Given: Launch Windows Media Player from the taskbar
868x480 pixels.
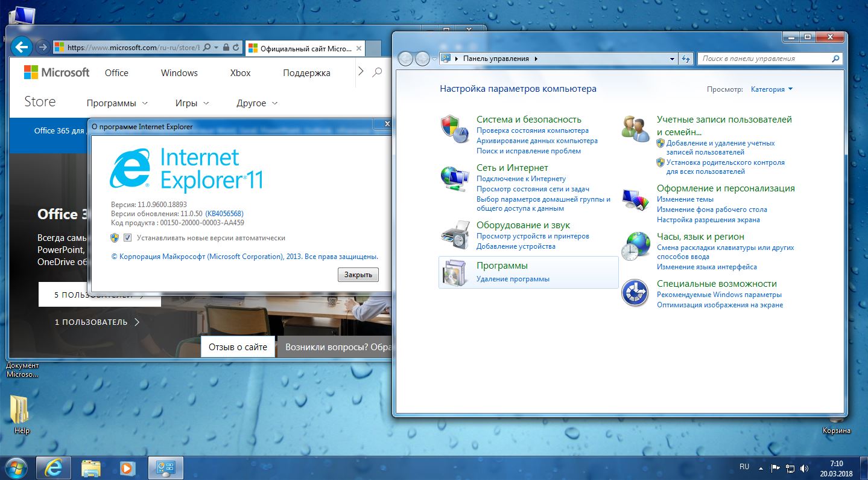Looking at the screenshot, I should (x=127, y=467).
